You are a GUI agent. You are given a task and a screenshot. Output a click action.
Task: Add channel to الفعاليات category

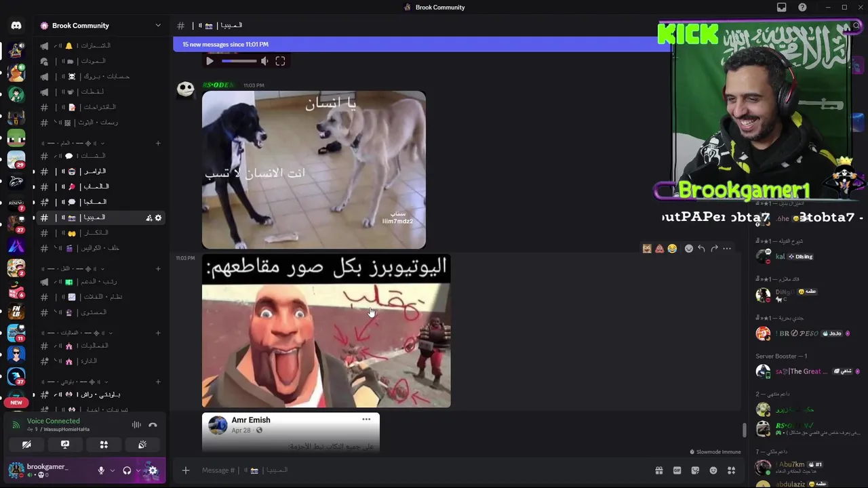point(158,333)
